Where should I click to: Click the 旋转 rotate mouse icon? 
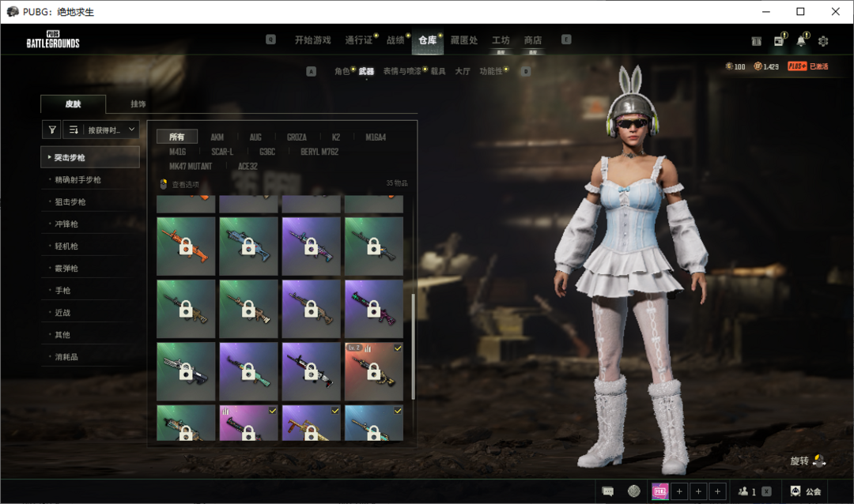point(819,461)
